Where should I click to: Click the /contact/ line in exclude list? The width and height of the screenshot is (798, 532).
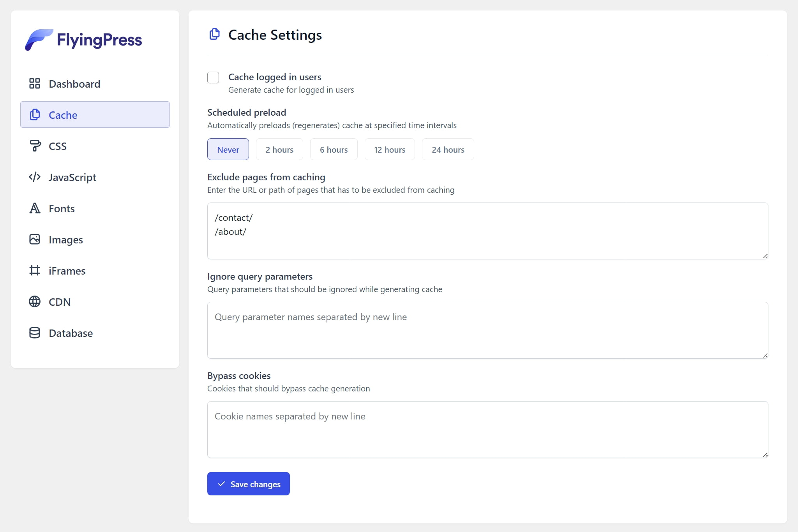233,218
